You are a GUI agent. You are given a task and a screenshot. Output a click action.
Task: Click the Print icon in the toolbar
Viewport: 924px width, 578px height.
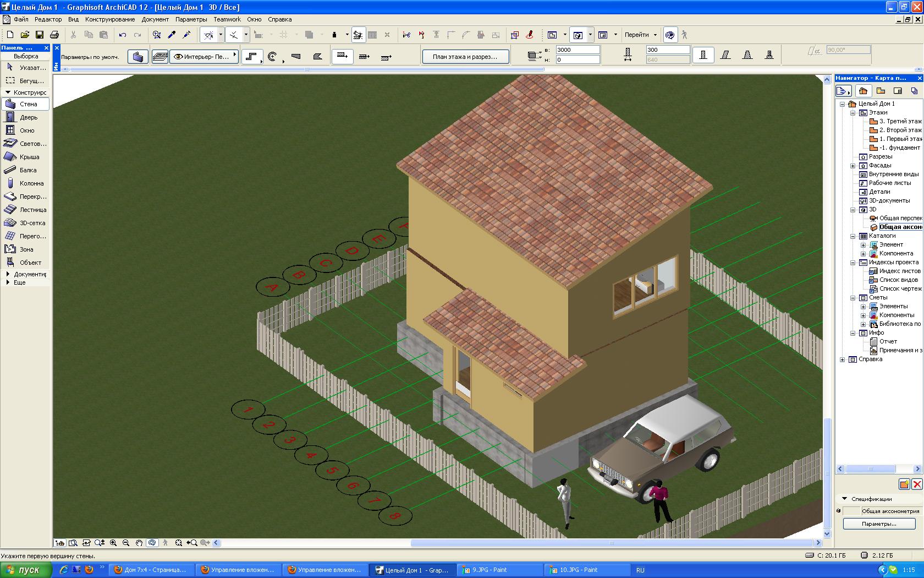click(x=54, y=35)
